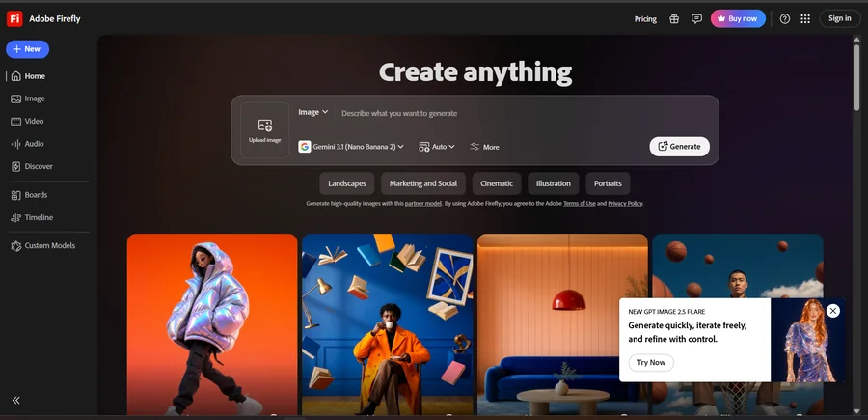Click the Upload image icon
The height and width of the screenshot is (420, 868).
(x=265, y=126)
